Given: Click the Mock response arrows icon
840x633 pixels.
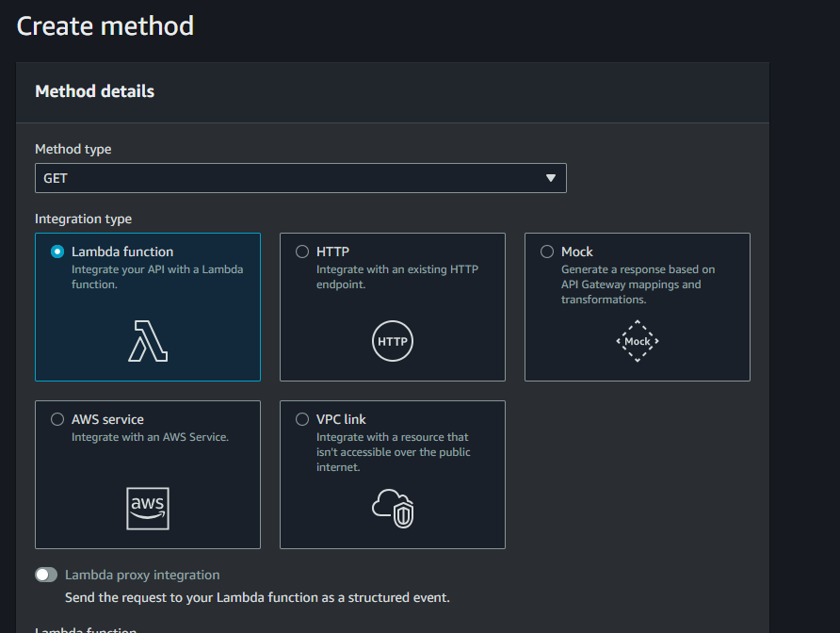Looking at the screenshot, I should 637,341.
